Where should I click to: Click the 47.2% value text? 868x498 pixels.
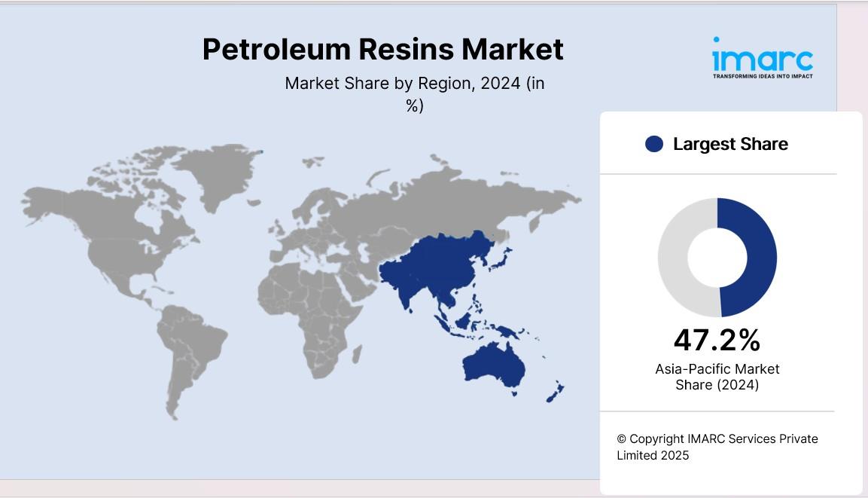[x=717, y=341]
